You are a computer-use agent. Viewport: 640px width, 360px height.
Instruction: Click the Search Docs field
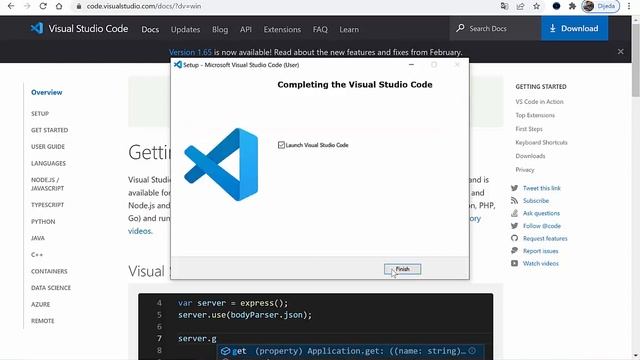(495, 29)
